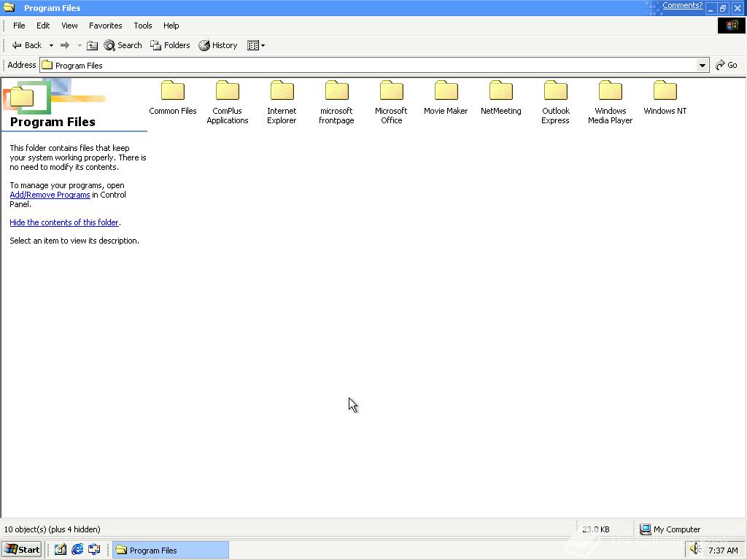747x560 pixels.
Task: Click Hide the contents of this folder
Action: 64,222
